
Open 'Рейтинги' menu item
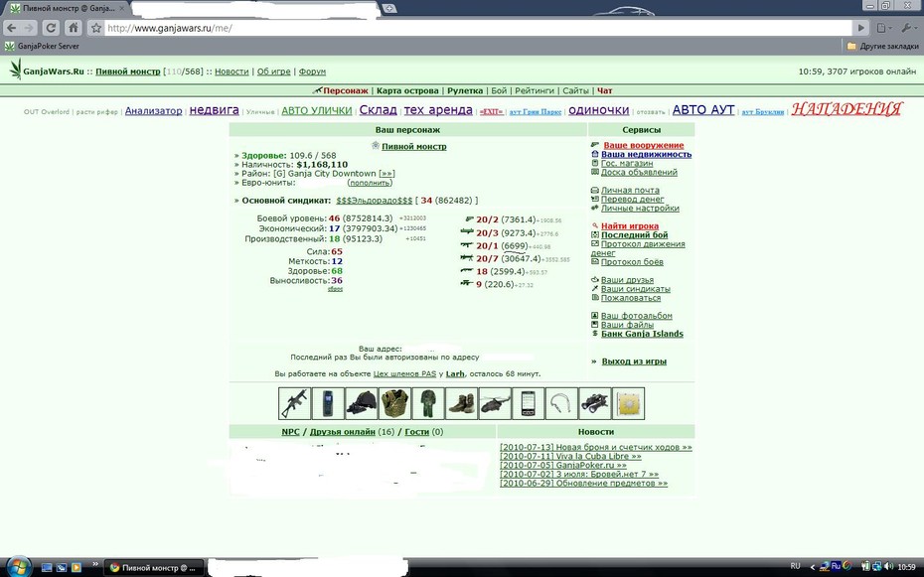coord(535,90)
